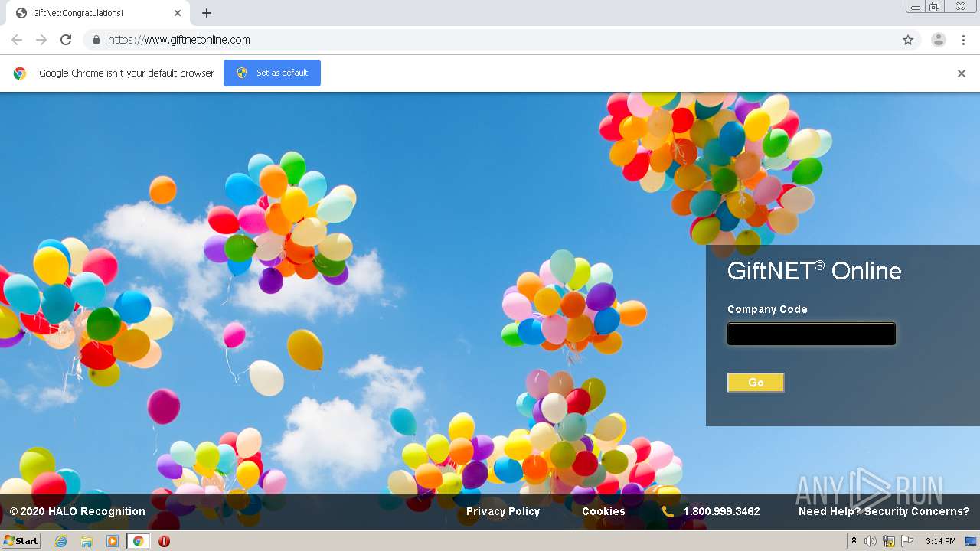Image resolution: width=980 pixels, height=551 pixels.
Task: Open Chrome's three-dot menu
Action: (x=963, y=40)
